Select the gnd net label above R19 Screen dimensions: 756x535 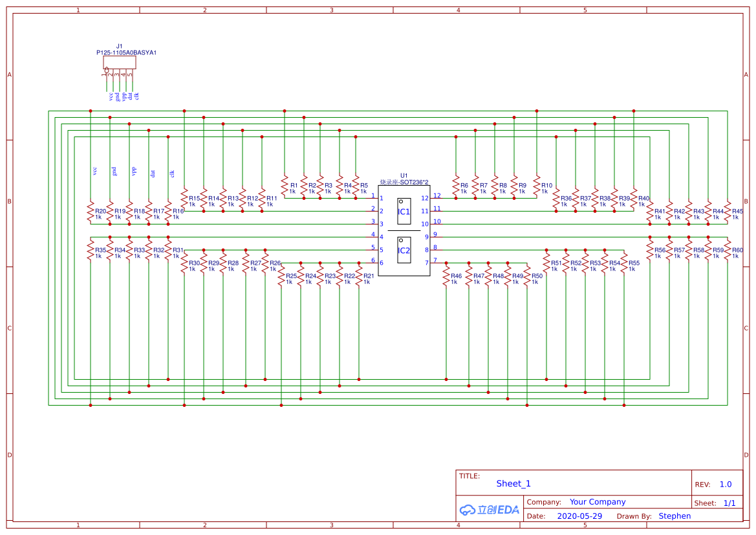(114, 171)
